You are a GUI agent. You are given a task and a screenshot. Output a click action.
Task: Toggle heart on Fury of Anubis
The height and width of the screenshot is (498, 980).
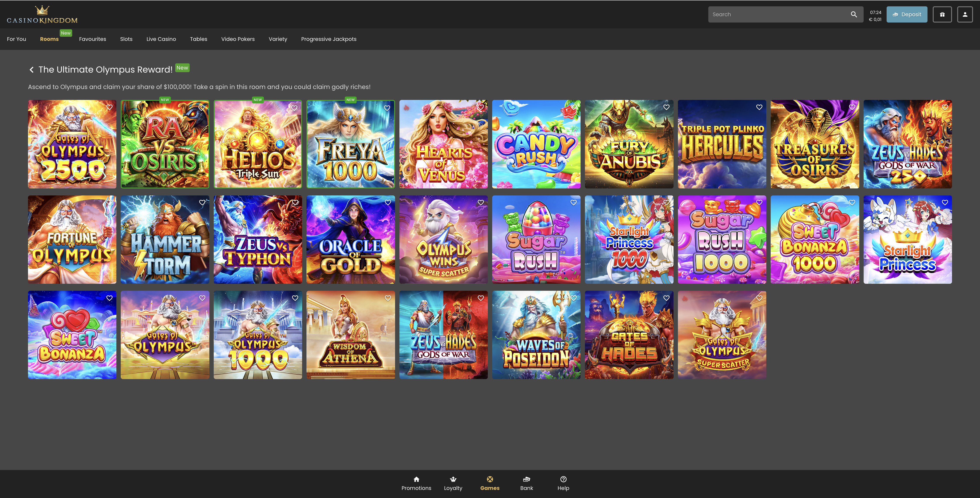667,107
